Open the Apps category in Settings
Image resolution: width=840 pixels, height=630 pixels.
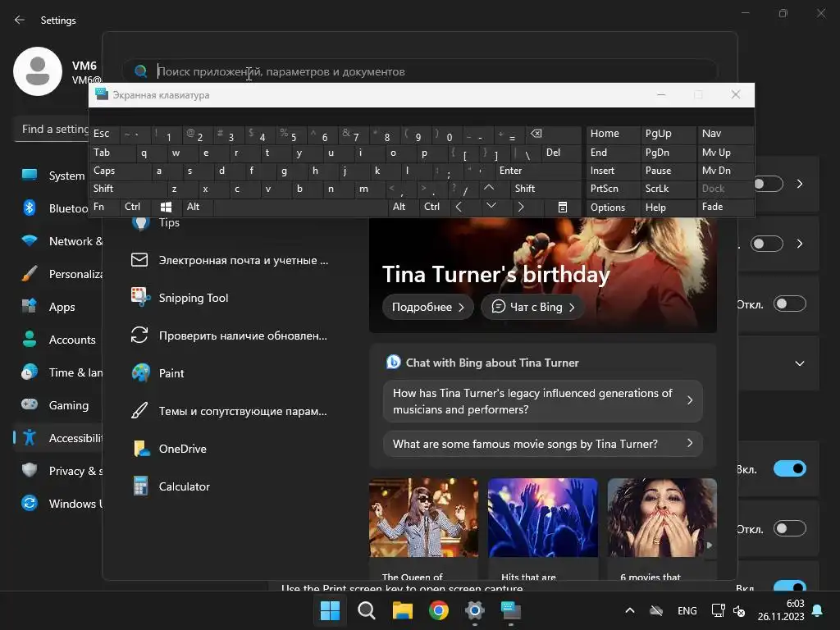[x=58, y=307]
